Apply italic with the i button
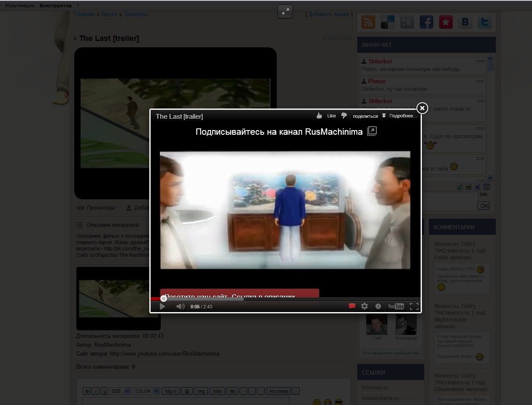 click(x=95, y=391)
